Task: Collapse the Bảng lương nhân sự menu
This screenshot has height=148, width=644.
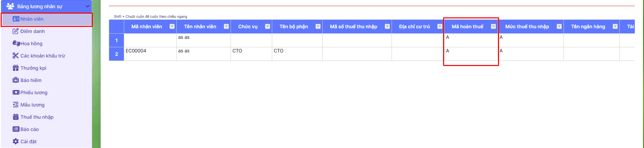Action: coord(88,6)
